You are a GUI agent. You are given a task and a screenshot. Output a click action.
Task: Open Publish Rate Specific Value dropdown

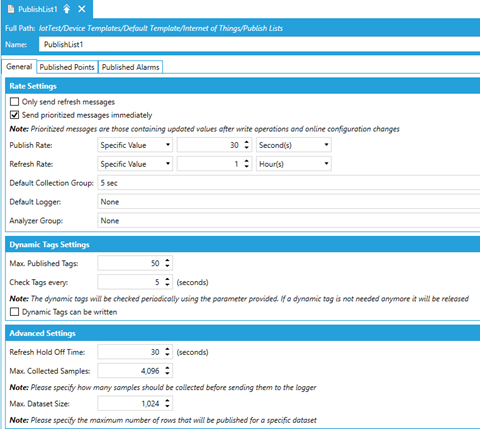click(x=135, y=145)
